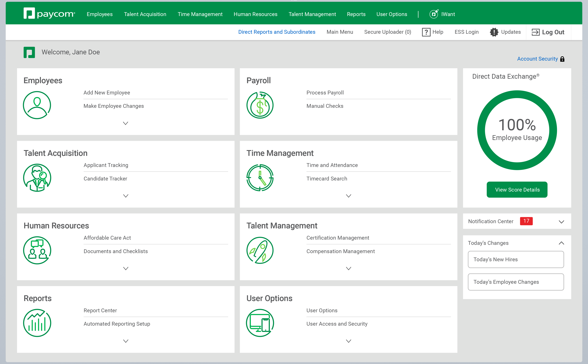Click the 100% Employee Usage ring
The width and height of the screenshot is (588, 364).
[517, 130]
